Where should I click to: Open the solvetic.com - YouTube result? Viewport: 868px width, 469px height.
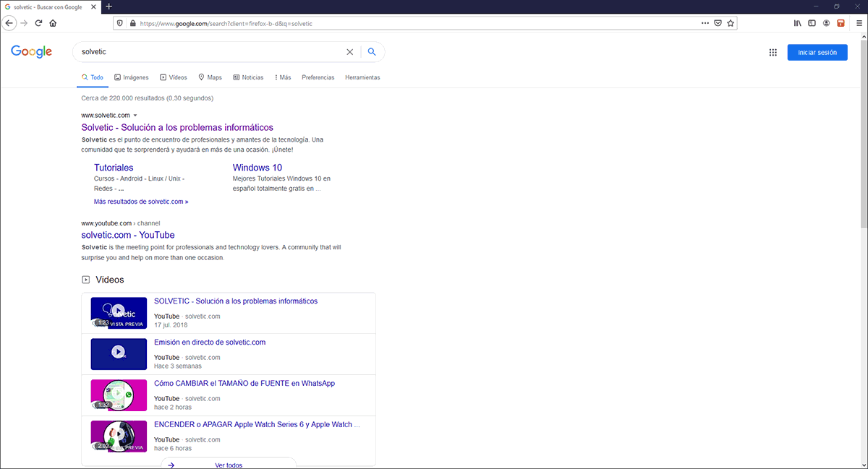pos(128,235)
